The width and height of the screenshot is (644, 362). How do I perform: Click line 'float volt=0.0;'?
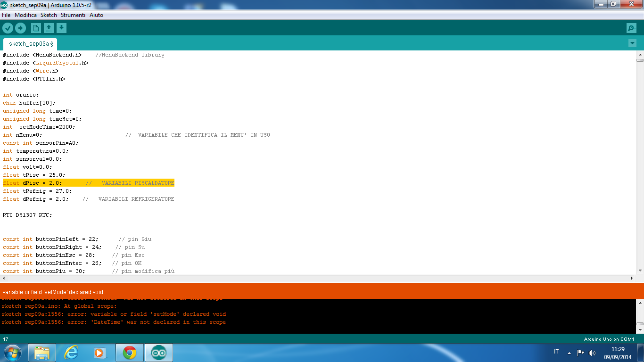point(27,167)
